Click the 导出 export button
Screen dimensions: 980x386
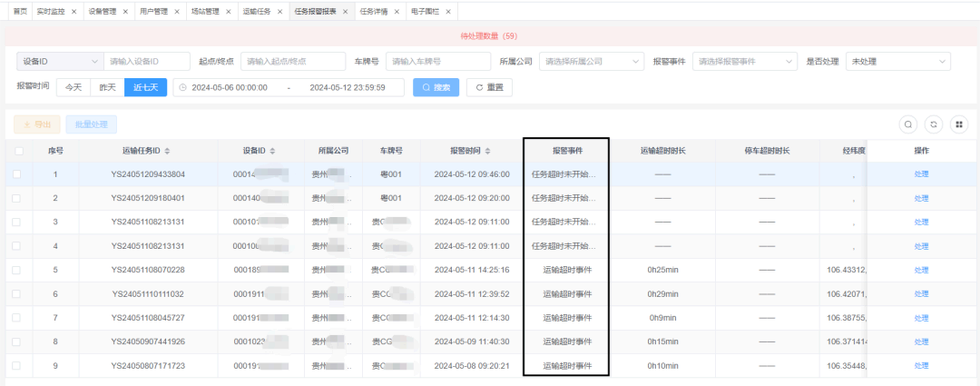(x=37, y=124)
